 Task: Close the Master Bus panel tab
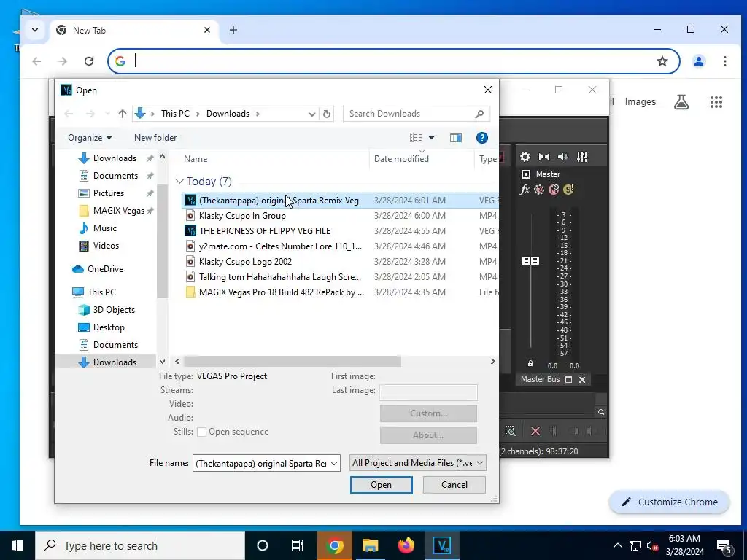tap(582, 379)
